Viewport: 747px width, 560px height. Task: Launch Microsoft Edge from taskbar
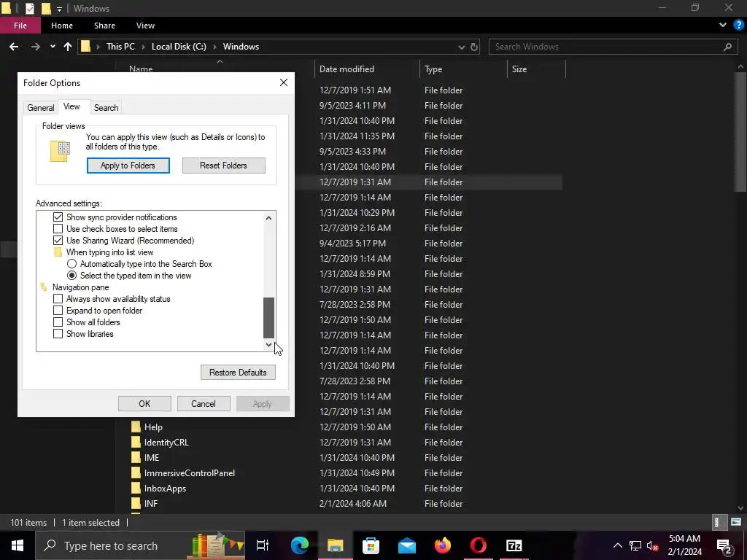pos(300,545)
